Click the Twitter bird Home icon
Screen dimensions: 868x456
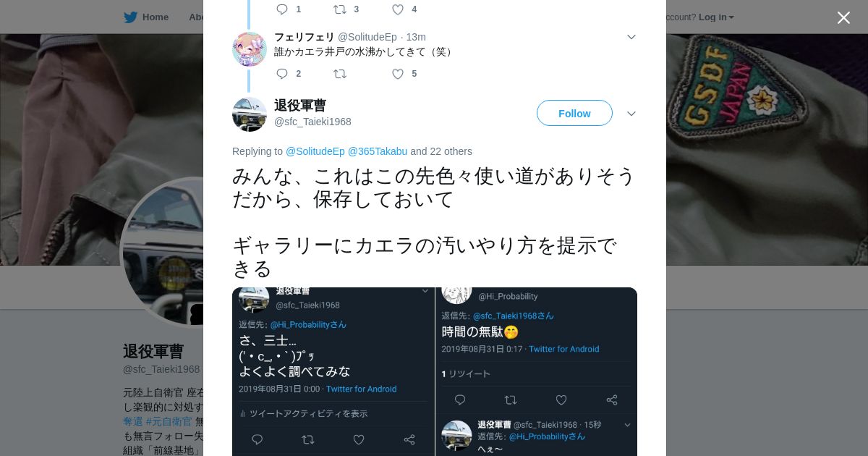coord(130,17)
